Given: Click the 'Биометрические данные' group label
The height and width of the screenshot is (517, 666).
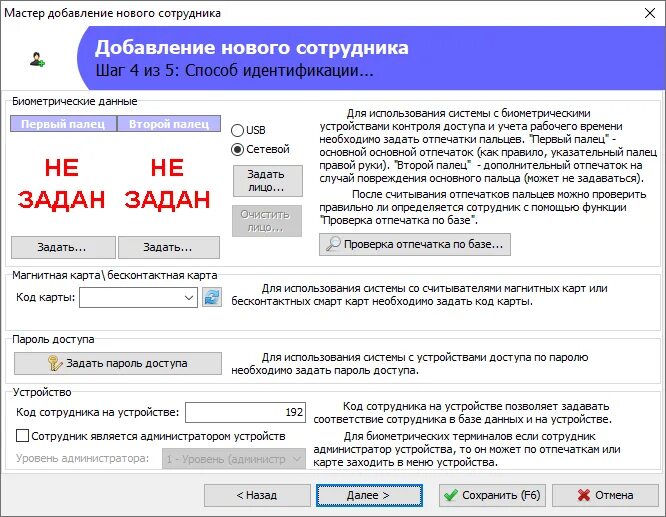Looking at the screenshot, I should 75,101.
